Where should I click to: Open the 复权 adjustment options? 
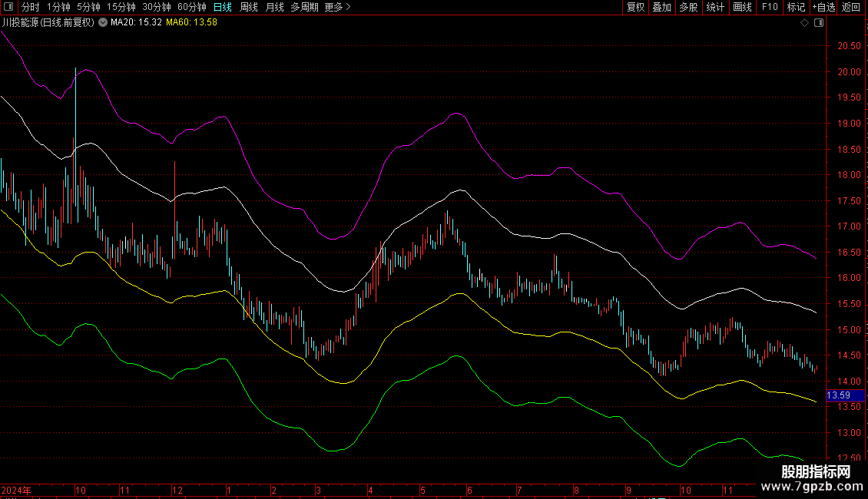coord(635,7)
